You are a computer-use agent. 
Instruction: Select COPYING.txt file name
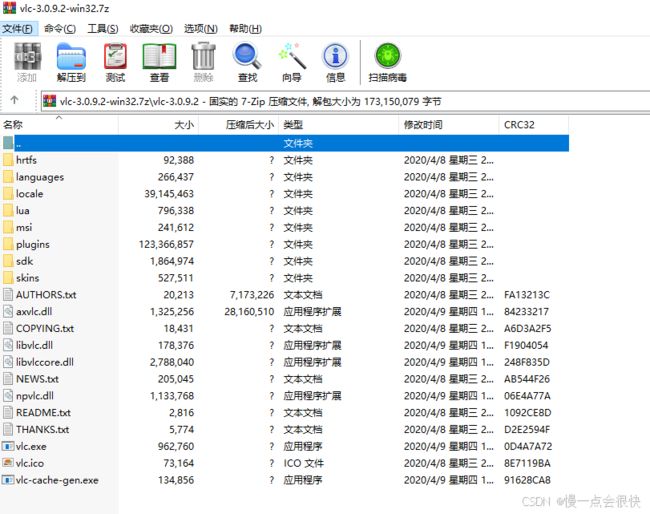[45, 329]
